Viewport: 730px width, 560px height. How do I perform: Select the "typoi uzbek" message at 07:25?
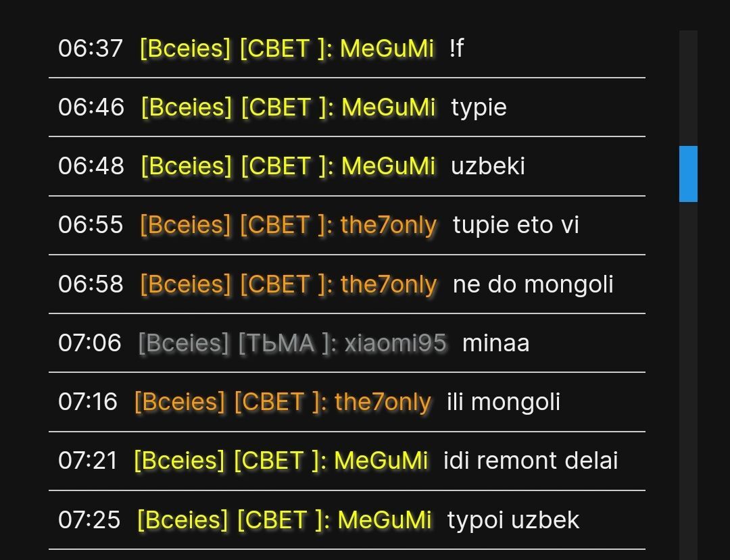[513, 520]
